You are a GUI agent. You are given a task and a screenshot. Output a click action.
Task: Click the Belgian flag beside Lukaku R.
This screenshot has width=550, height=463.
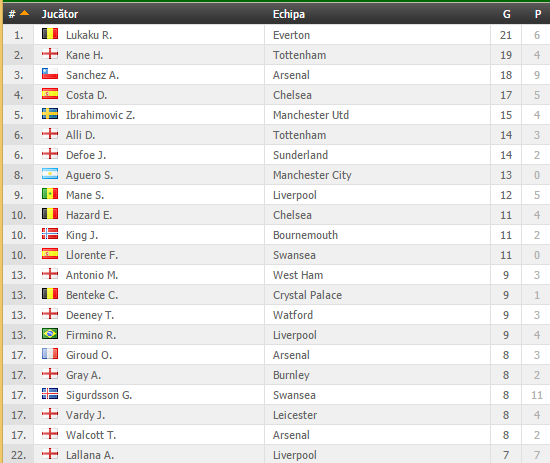50,34
